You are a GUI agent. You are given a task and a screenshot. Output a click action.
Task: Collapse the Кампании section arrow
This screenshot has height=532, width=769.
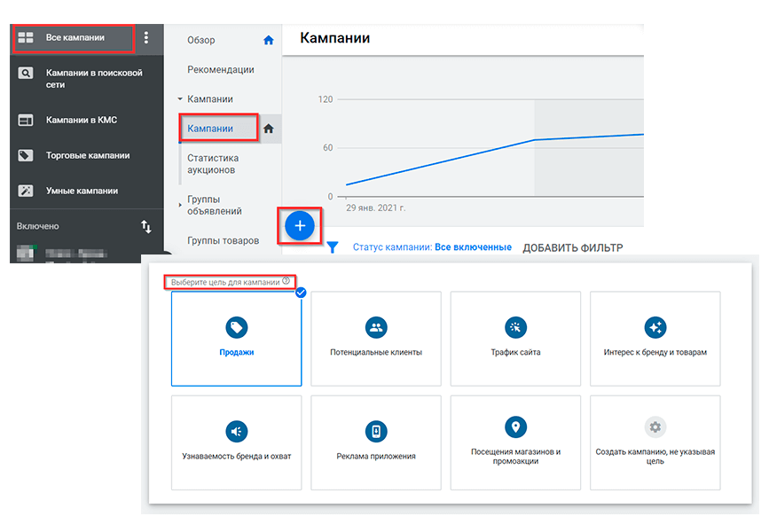coord(180,99)
